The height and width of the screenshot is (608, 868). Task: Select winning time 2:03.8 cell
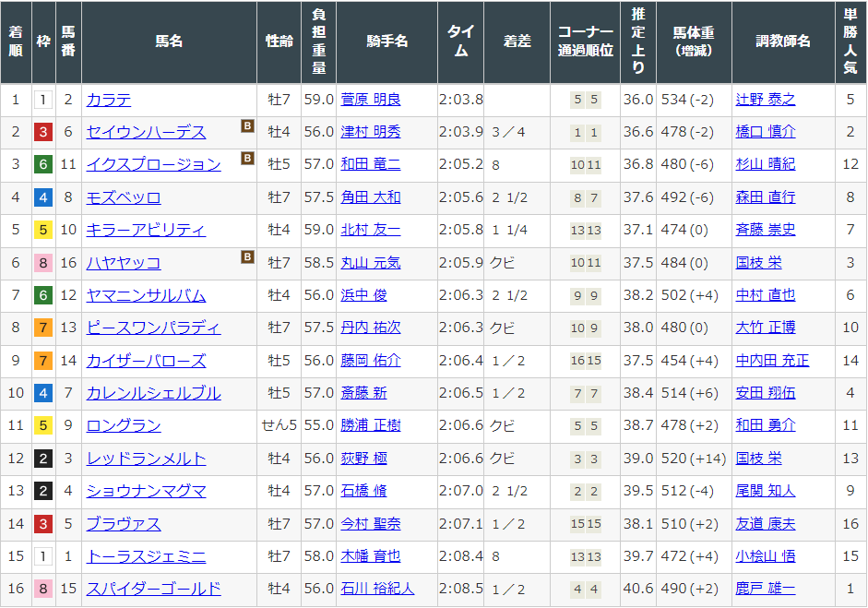460,100
